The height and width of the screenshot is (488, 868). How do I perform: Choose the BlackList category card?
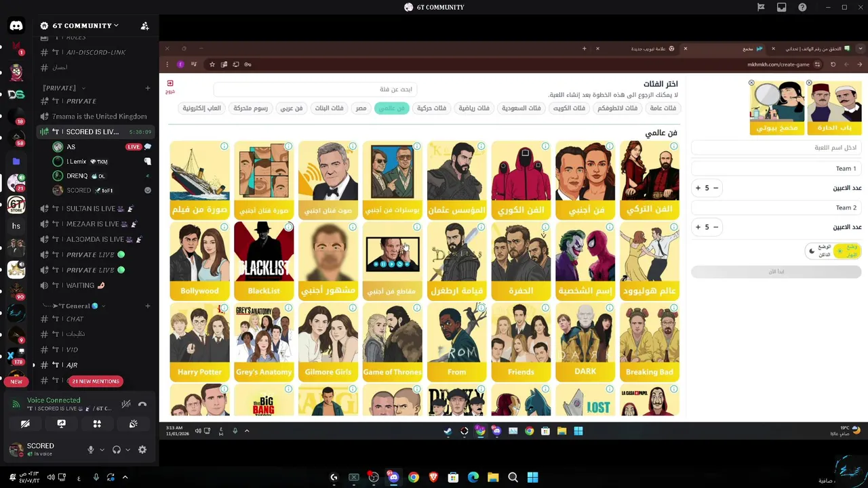pos(264,260)
